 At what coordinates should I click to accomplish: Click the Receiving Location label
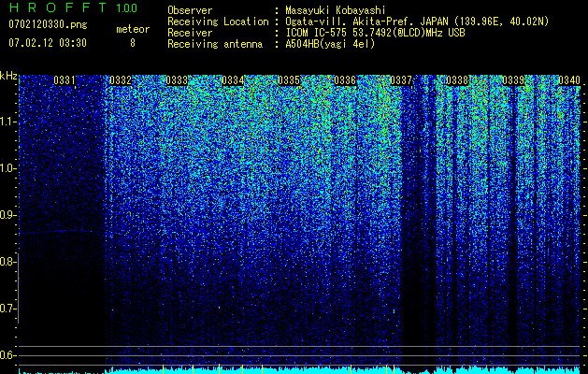[218, 22]
